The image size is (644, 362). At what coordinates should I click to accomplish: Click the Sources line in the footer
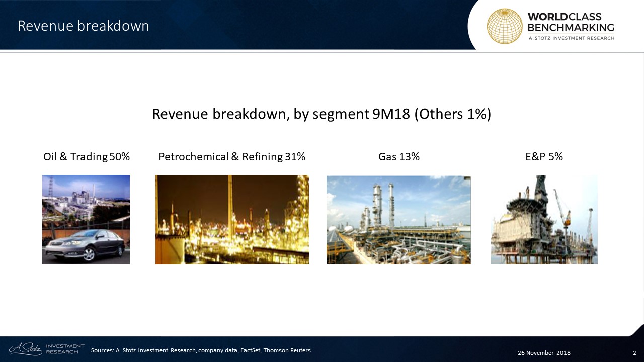click(x=201, y=350)
